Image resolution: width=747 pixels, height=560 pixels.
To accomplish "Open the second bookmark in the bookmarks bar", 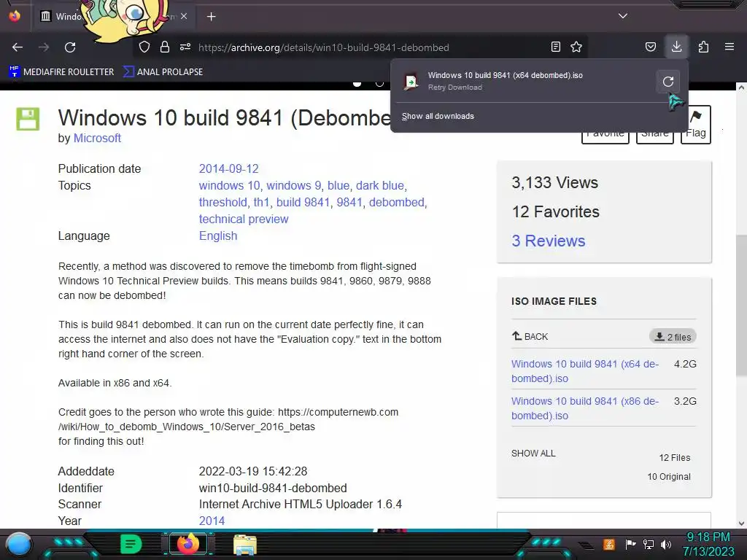I will (x=163, y=72).
